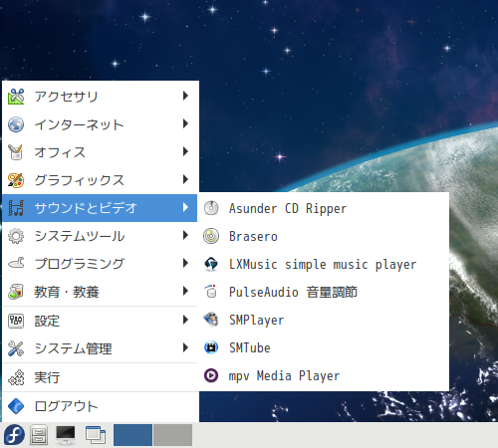498x448 pixels.
Task: Click the LXMusic player icon
Action: [x=211, y=264]
